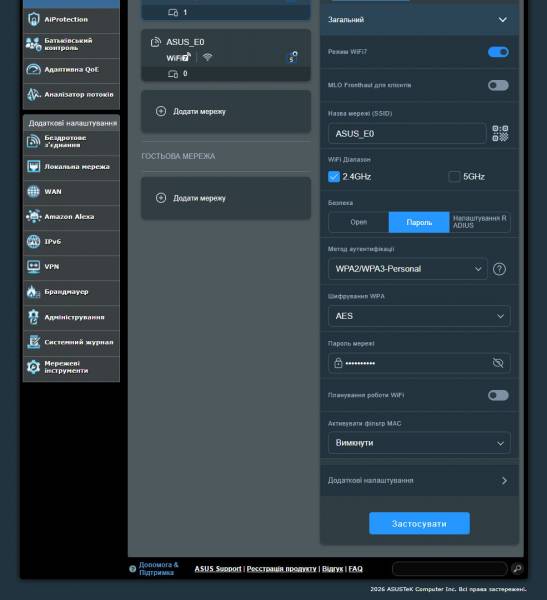The width and height of the screenshot is (547, 600).
Task: Open Реєстрація продукту link
Action: point(282,569)
